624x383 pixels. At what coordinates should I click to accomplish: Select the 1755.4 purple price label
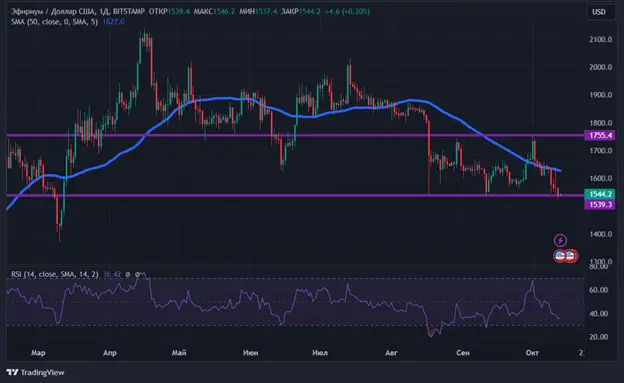click(599, 135)
